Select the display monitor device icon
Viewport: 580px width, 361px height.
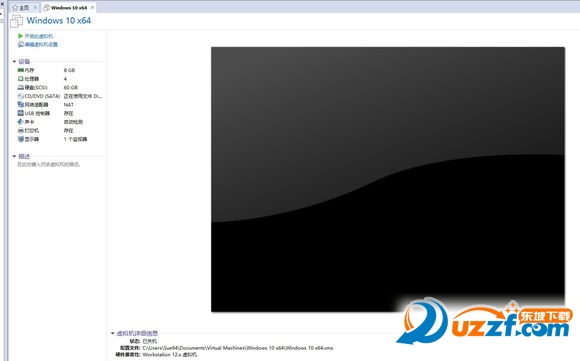21,139
